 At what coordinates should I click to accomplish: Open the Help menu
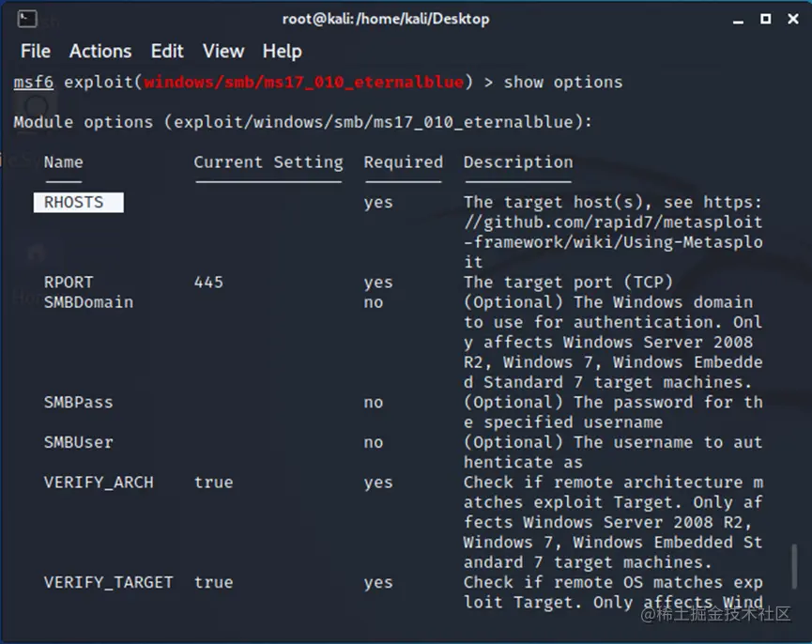coord(282,52)
